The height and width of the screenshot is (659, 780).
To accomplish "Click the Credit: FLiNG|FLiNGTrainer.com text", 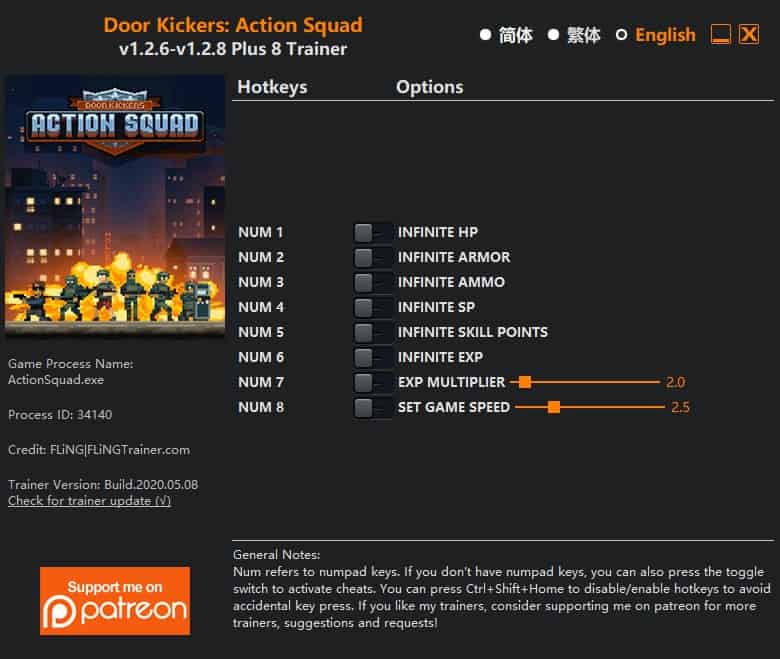I will tap(99, 450).
